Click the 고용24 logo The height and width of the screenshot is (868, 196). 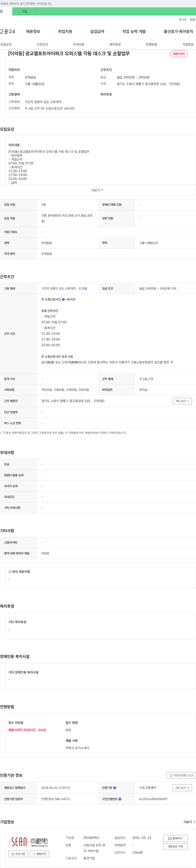[x=7, y=31]
